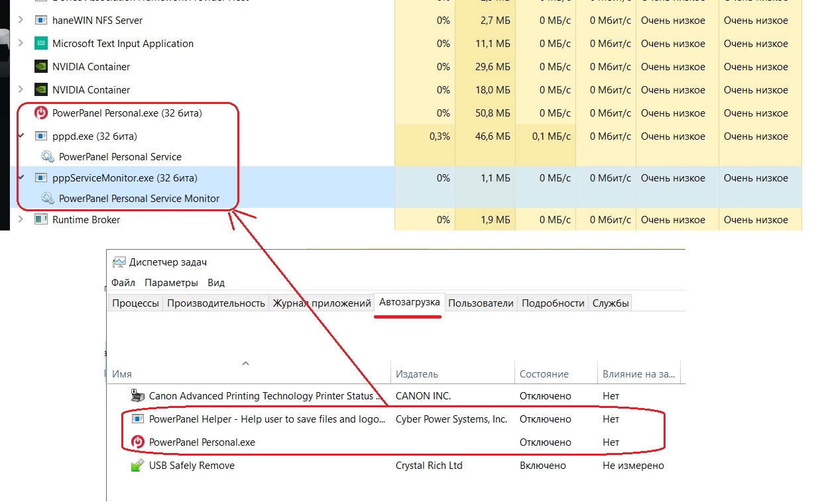The width and height of the screenshot is (820, 504).
Task: Switch to the Журнал приложений tab
Action: [x=322, y=303]
